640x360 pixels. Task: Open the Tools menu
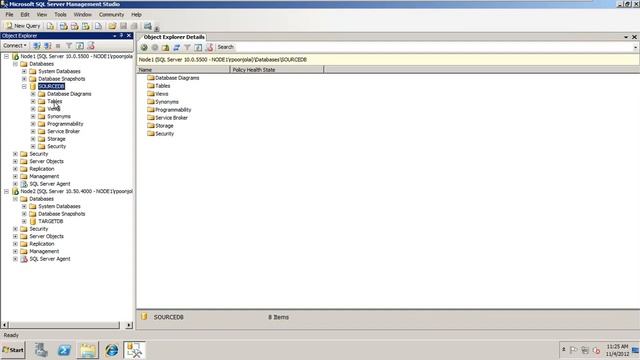pos(60,15)
